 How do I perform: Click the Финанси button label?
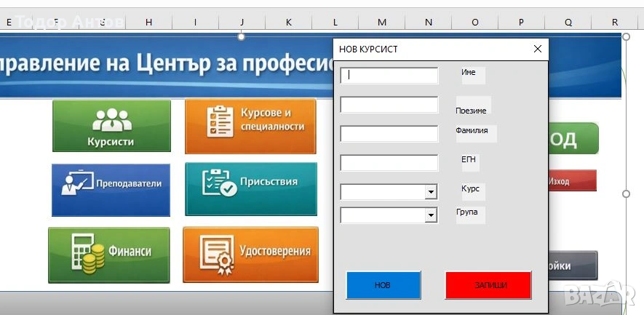pyautogui.click(x=130, y=251)
